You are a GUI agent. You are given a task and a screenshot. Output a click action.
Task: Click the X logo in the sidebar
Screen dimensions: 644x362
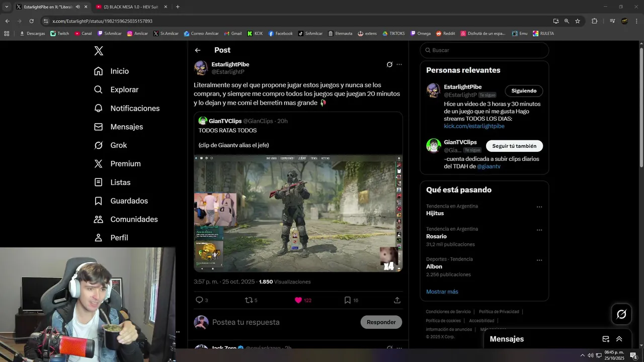coord(99,51)
